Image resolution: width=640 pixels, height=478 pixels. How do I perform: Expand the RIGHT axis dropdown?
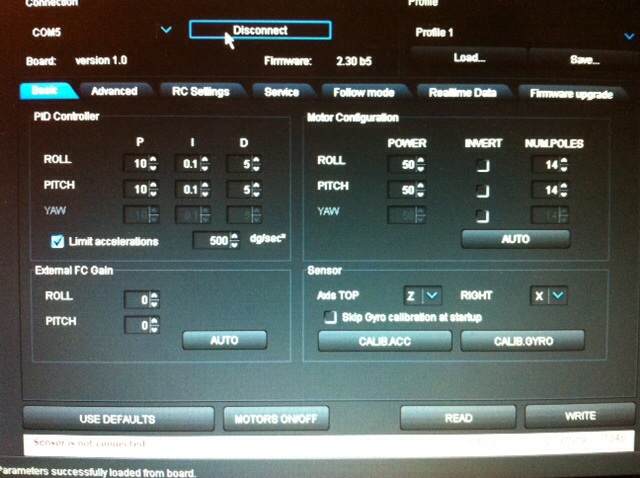point(558,295)
